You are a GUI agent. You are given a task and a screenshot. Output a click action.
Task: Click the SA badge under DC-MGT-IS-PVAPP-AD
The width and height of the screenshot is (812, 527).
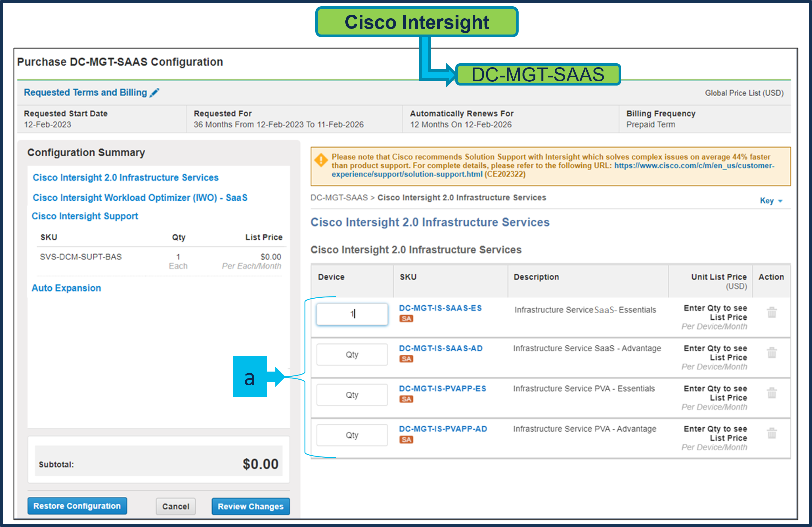point(406,439)
